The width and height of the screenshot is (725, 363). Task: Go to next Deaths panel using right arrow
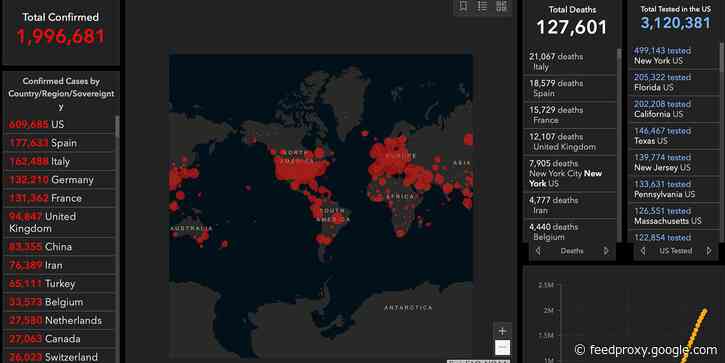click(606, 251)
